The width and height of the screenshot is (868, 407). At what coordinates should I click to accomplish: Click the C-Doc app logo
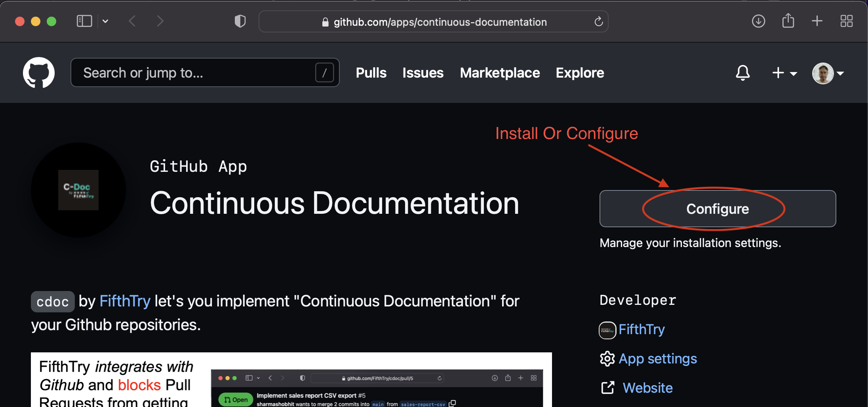pyautogui.click(x=78, y=190)
